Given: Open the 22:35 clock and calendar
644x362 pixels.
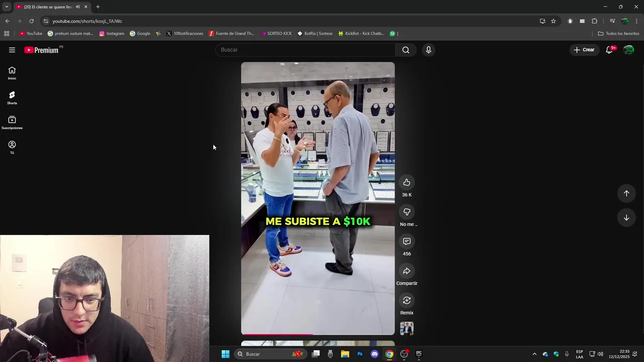Looking at the screenshot, I should click(x=619, y=354).
